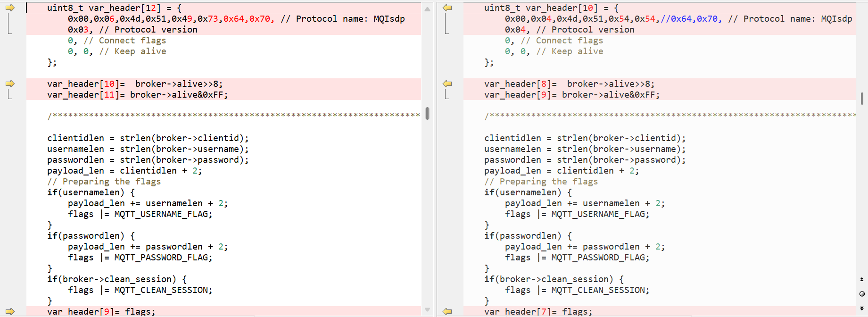Image resolution: width=868 pixels, height=317 pixels.
Task: Jump to previous difference with double-up arrow
Action: click(862, 279)
